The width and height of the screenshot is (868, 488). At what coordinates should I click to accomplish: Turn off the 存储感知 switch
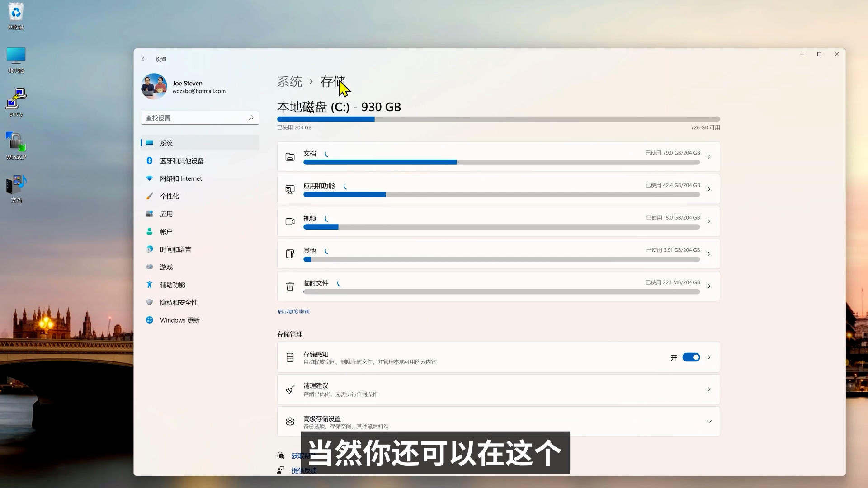point(691,357)
